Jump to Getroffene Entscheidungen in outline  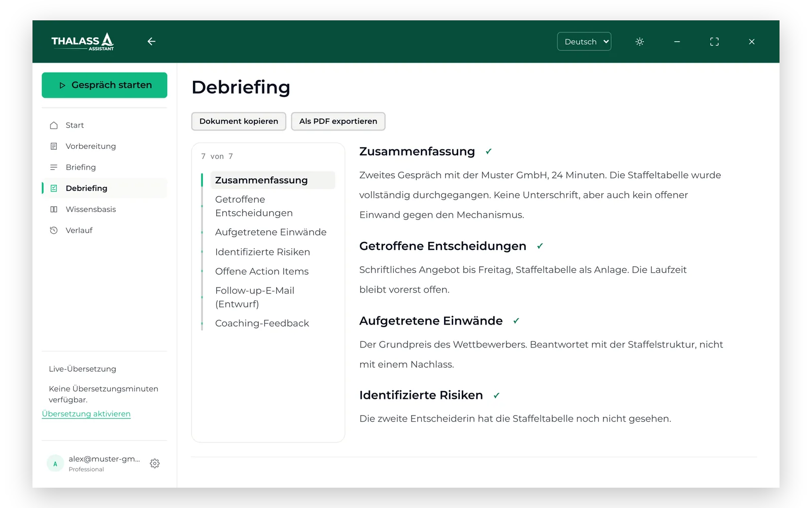click(x=273, y=206)
